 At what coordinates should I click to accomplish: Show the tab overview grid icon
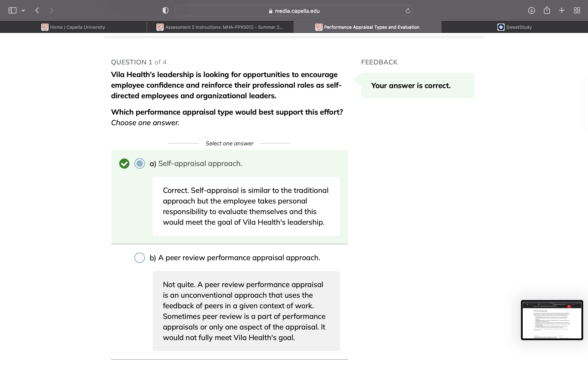(x=577, y=10)
